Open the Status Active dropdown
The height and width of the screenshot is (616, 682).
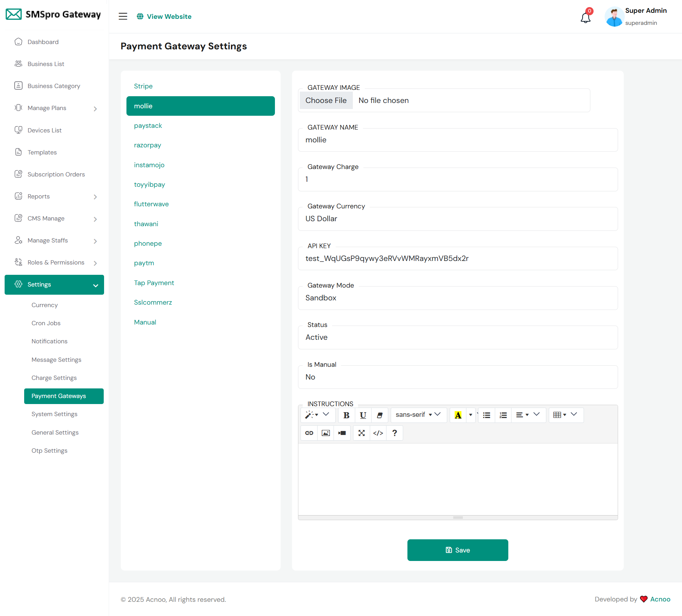coord(458,337)
